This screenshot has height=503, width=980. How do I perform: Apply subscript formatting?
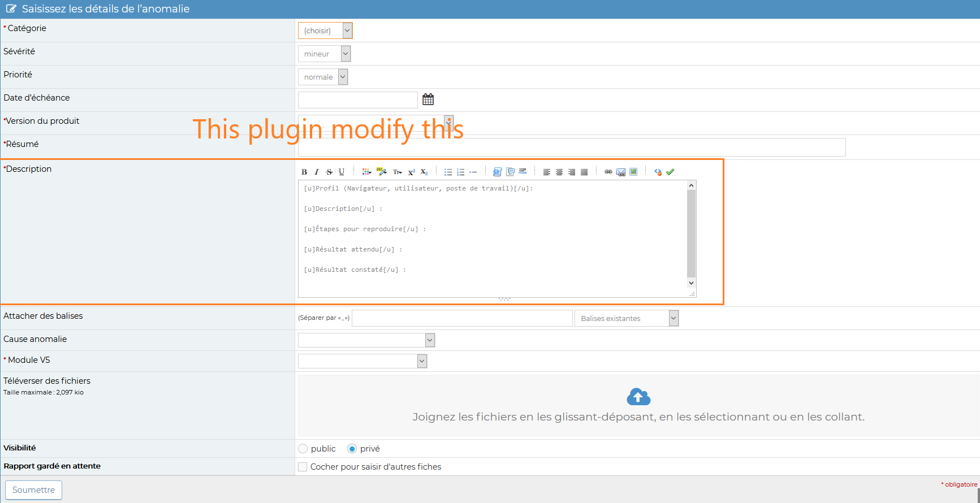[424, 172]
